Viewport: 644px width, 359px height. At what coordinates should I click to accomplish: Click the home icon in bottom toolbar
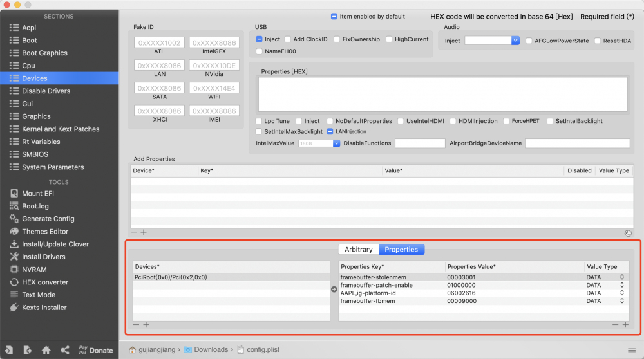46,350
